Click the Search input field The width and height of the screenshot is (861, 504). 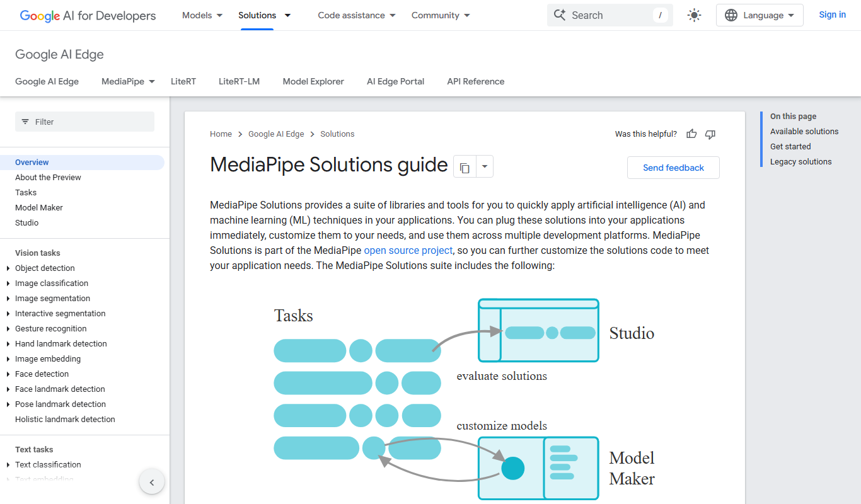(610, 15)
